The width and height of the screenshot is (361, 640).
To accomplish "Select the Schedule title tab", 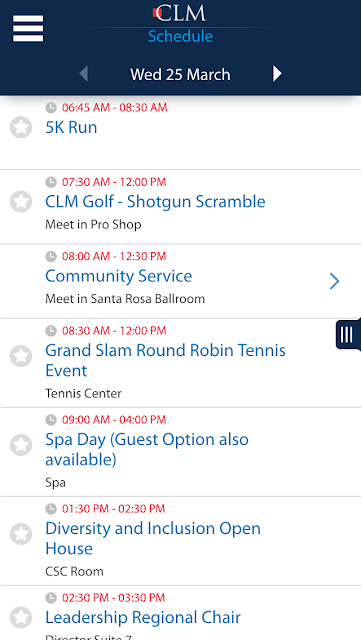I will pyautogui.click(x=180, y=36).
